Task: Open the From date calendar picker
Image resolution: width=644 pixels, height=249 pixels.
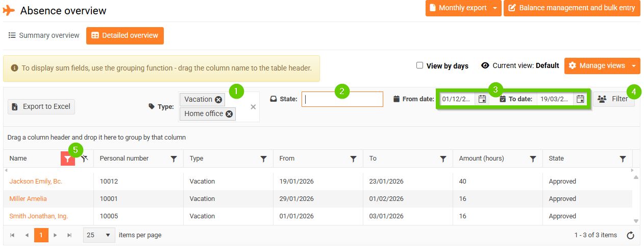Action: coord(482,99)
